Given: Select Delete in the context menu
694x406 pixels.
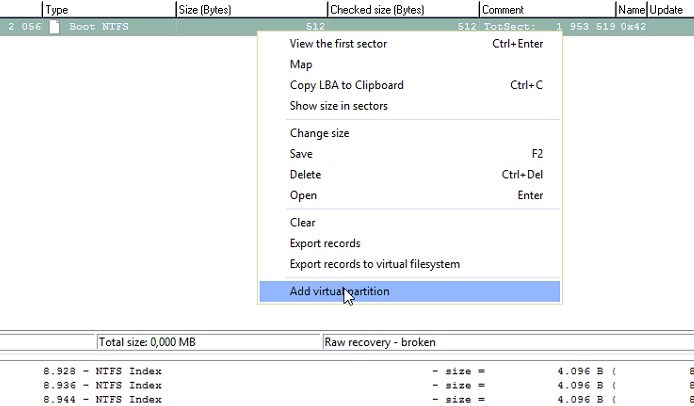Looking at the screenshot, I should 305,175.
